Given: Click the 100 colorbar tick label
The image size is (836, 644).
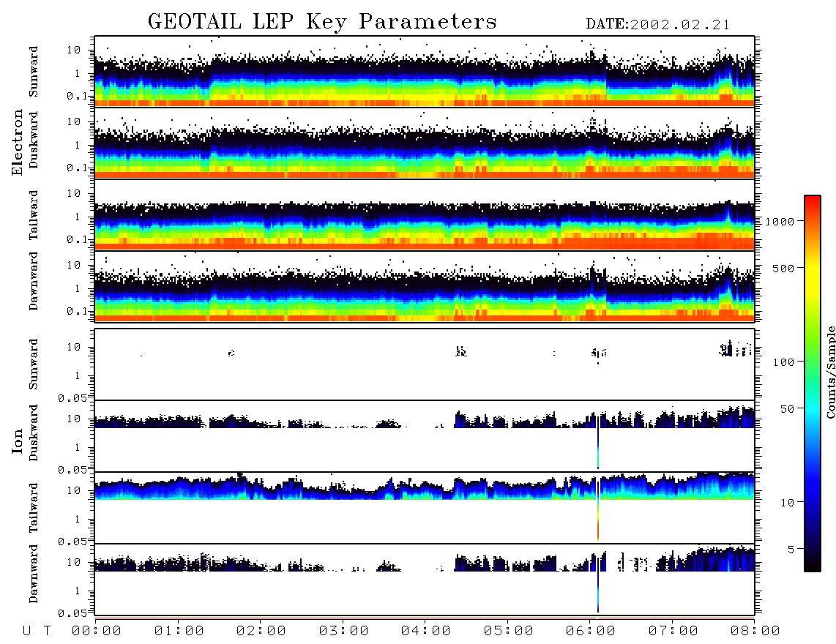Looking at the screenshot, I should click(784, 362).
